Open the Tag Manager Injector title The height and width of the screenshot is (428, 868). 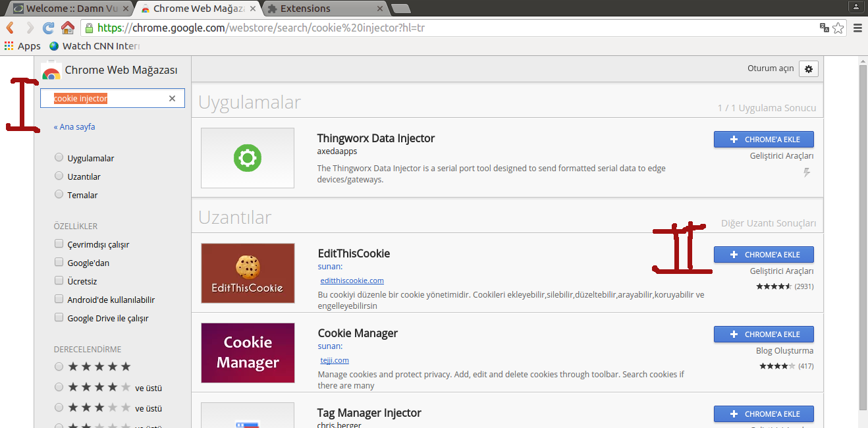click(369, 413)
